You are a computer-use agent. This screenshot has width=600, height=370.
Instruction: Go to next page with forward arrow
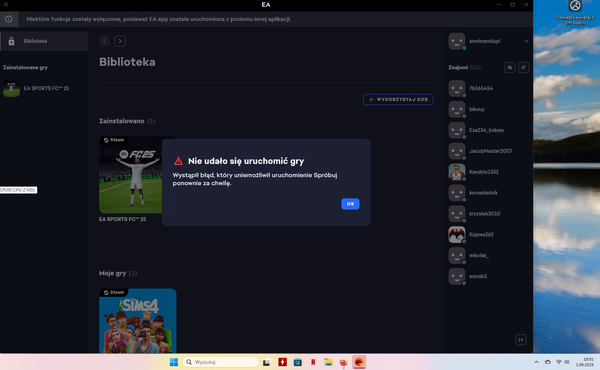pos(120,41)
